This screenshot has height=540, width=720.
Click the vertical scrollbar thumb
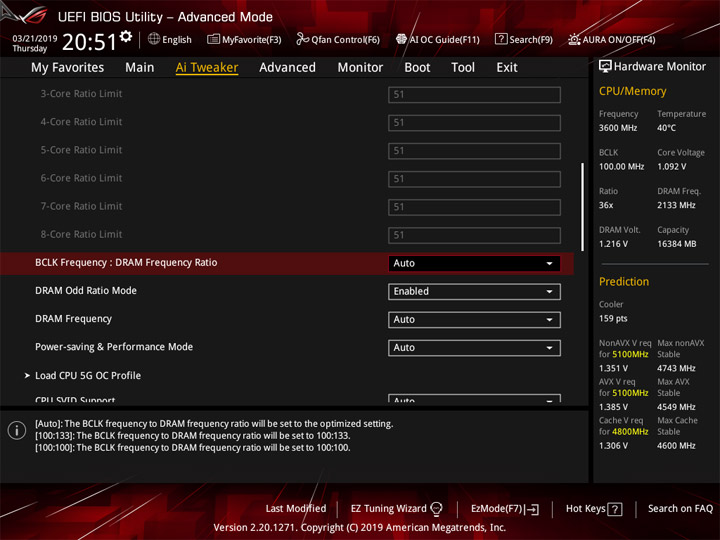tap(583, 207)
